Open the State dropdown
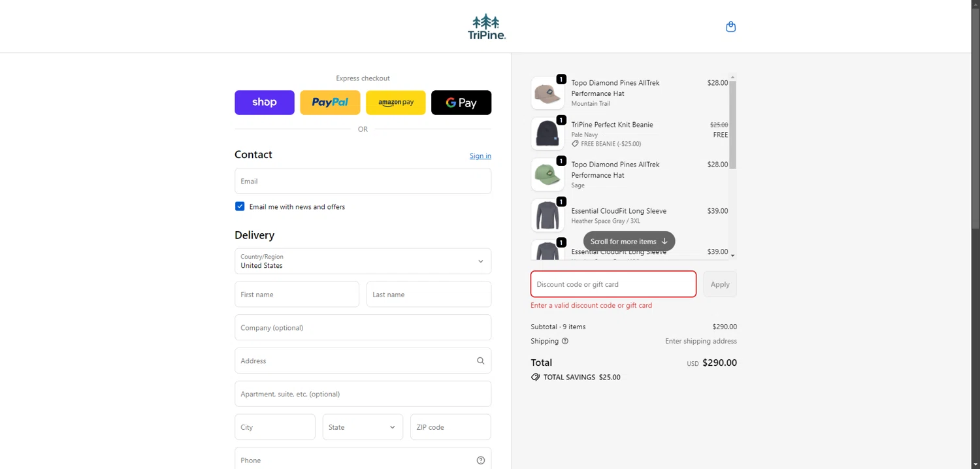Image resolution: width=980 pixels, height=469 pixels. [x=363, y=427]
